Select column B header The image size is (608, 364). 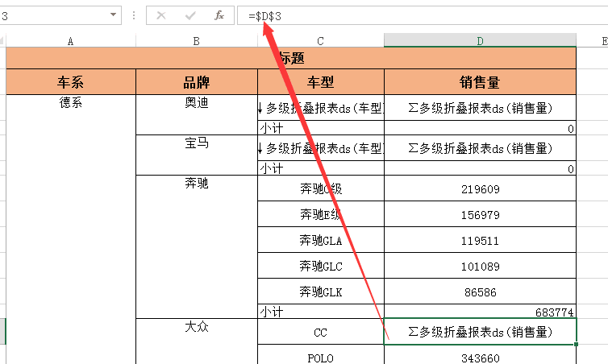[x=197, y=40]
